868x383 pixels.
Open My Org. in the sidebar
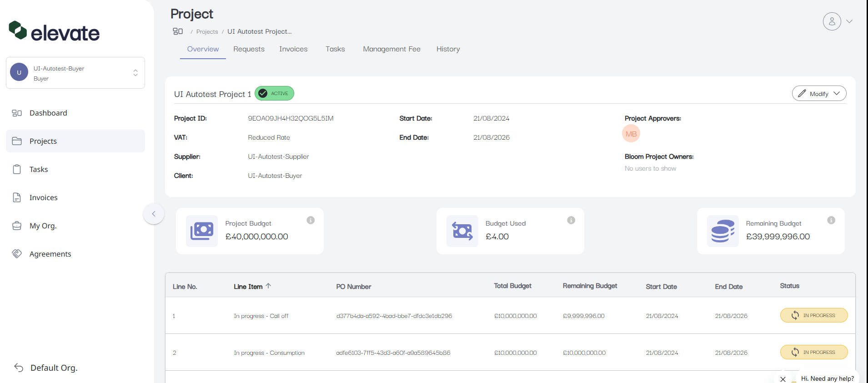[75, 226]
